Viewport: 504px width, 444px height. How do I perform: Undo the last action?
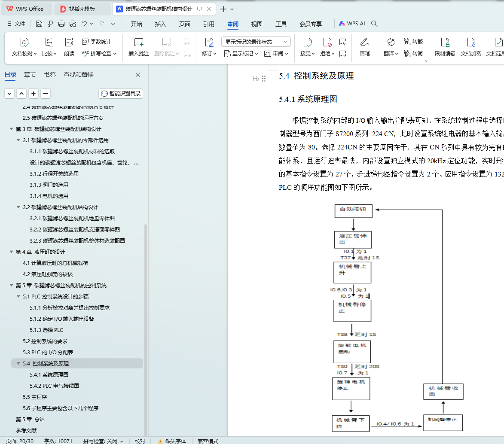[x=85, y=24]
